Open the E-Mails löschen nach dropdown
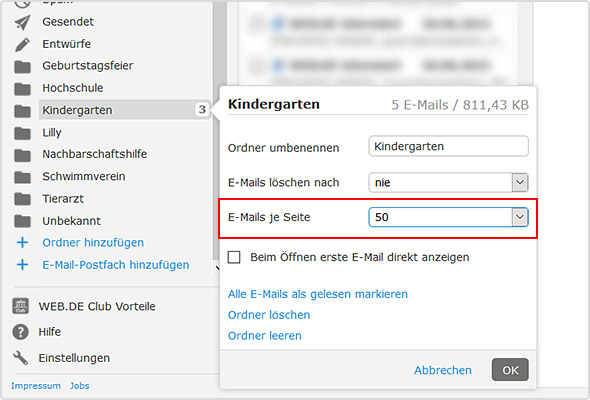The image size is (590, 400). [x=449, y=183]
